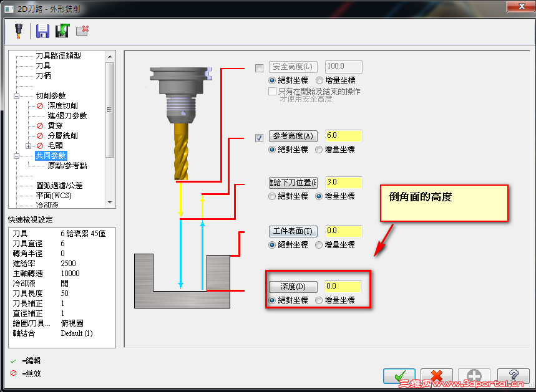Expand the 毛頭 tree node
This screenshot has height=392, width=536.
coord(28,146)
